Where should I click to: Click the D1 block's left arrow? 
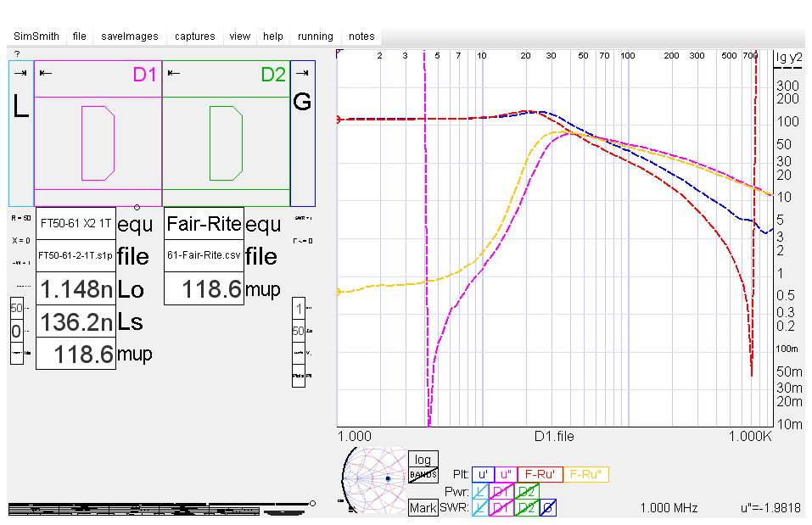pyautogui.click(x=46, y=73)
